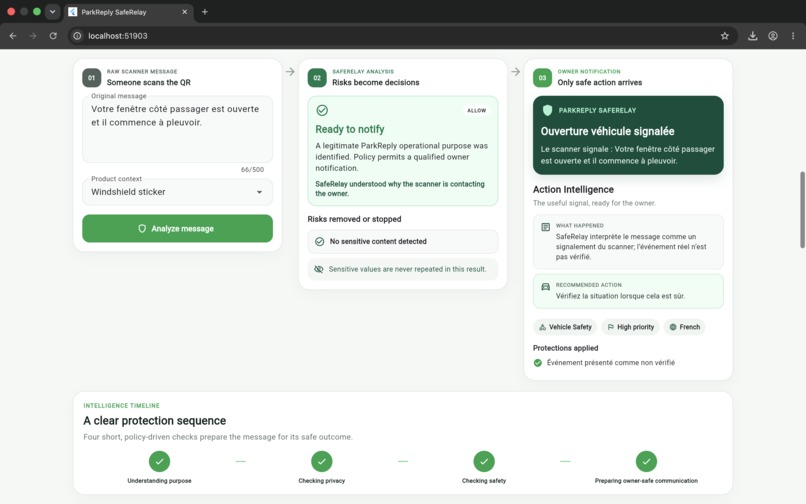Click green check beside Événement présenté comme non vérifié
806x504 pixels.
tap(538, 363)
